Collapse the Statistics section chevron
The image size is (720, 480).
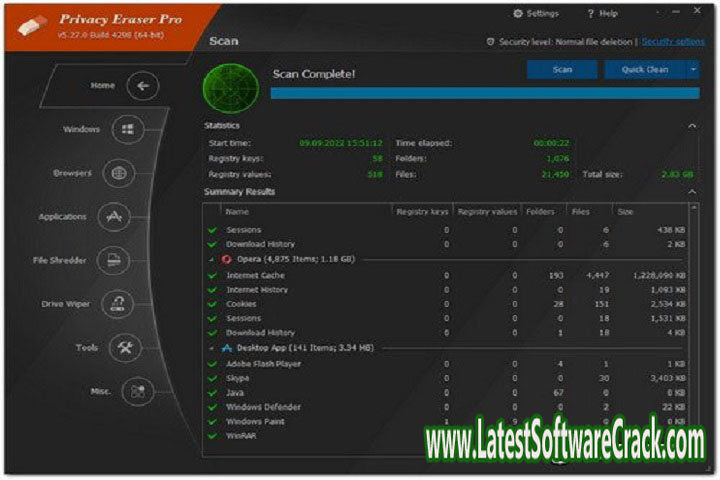coord(691,126)
